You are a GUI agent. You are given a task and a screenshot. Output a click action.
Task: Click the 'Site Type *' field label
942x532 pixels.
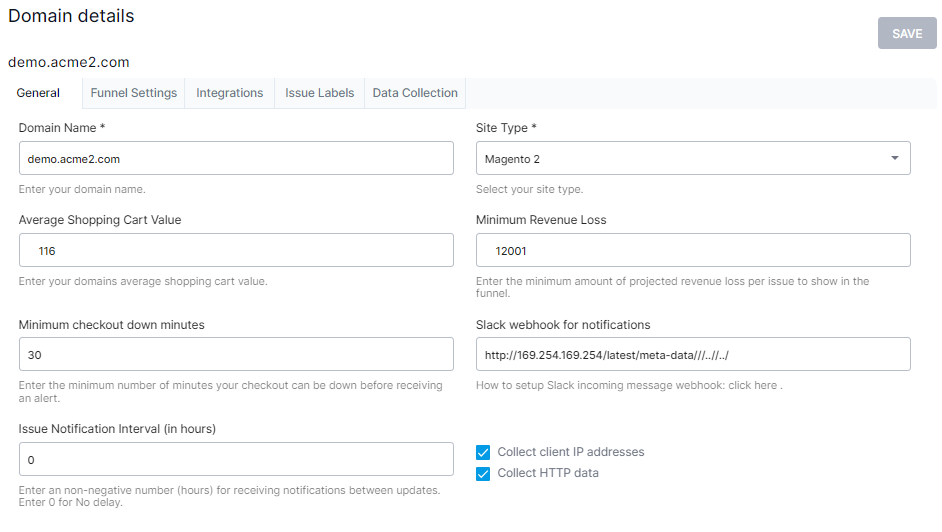click(507, 128)
